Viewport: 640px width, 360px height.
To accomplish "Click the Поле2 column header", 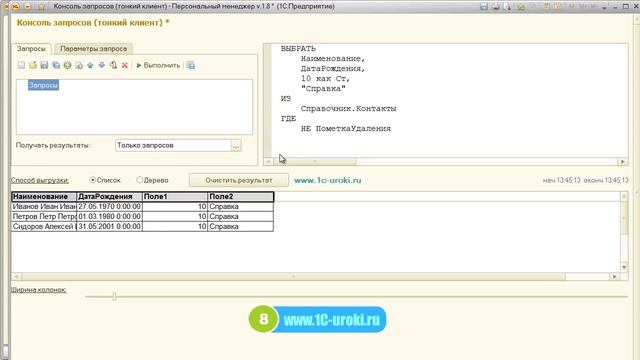I will point(240,197).
